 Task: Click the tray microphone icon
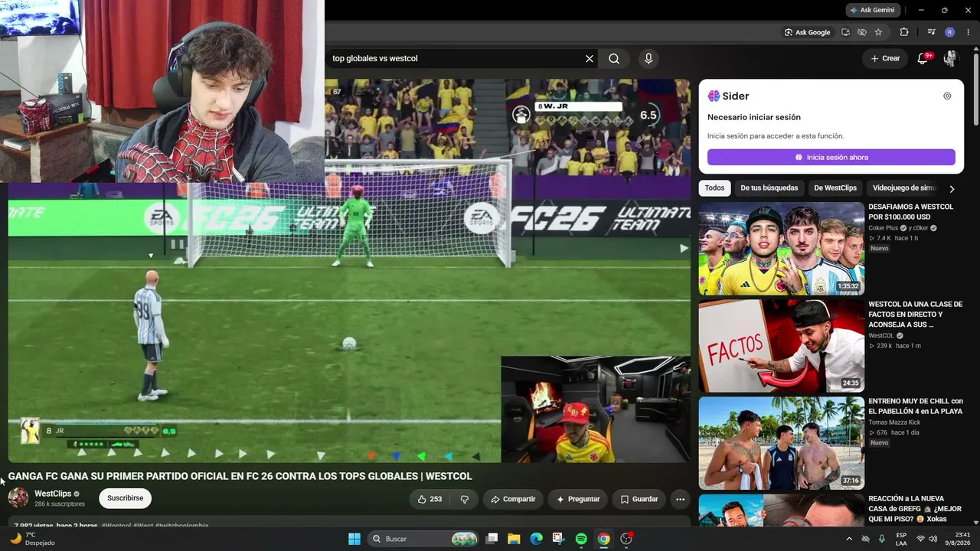(x=881, y=539)
